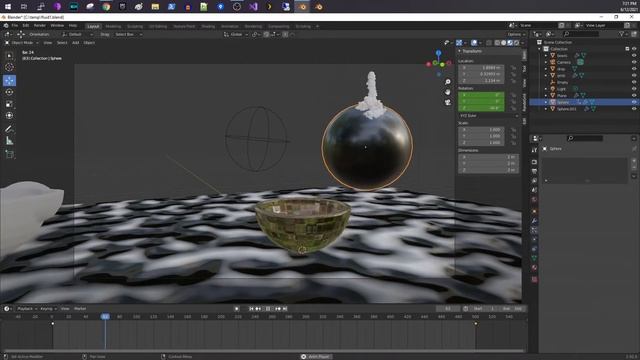Collapse the Collection in outliner

540,49
